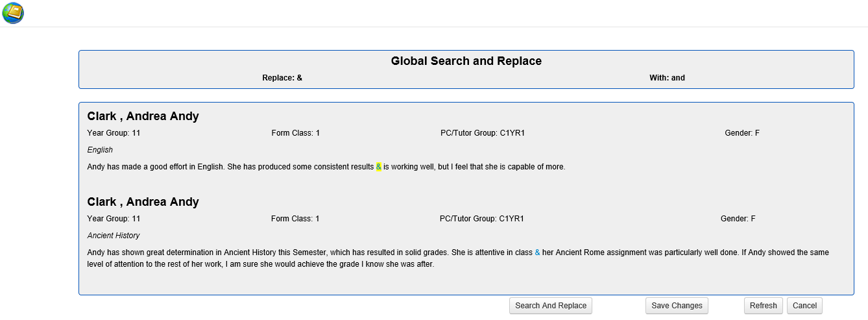
Task: Click the first 'PC/Tutor Group: C1YR1' text
Action: [x=483, y=133]
